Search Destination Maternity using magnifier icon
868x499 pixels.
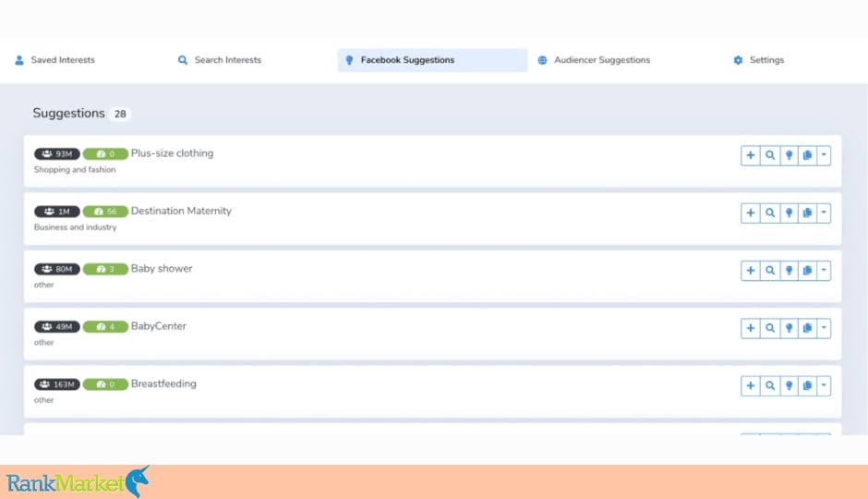click(x=769, y=213)
